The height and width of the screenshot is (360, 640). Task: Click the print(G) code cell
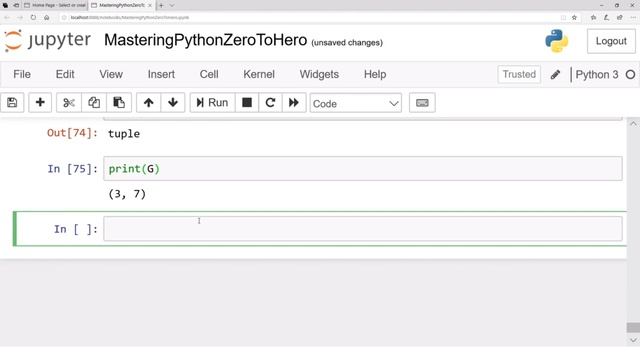(363, 169)
